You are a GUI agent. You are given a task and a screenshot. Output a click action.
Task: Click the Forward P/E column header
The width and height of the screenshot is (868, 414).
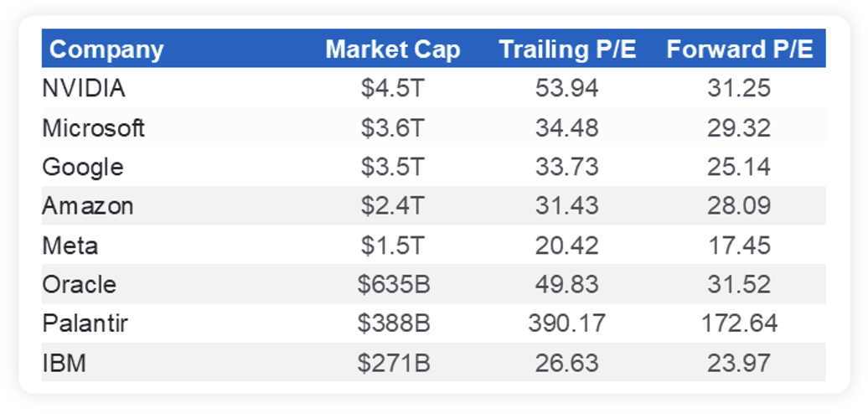pos(739,49)
